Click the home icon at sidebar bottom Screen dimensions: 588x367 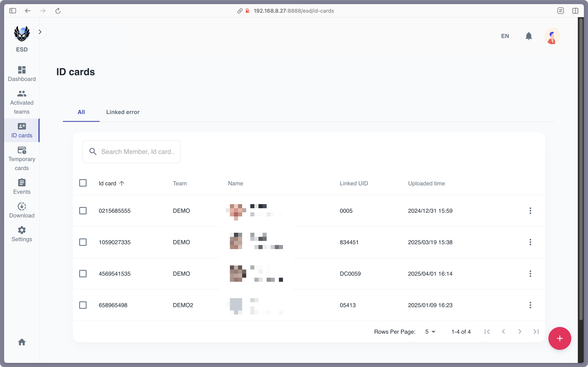tap(22, 342)
